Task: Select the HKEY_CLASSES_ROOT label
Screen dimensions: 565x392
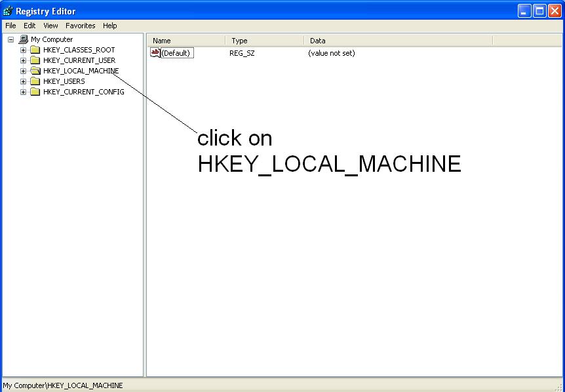Action: [79, 50]
